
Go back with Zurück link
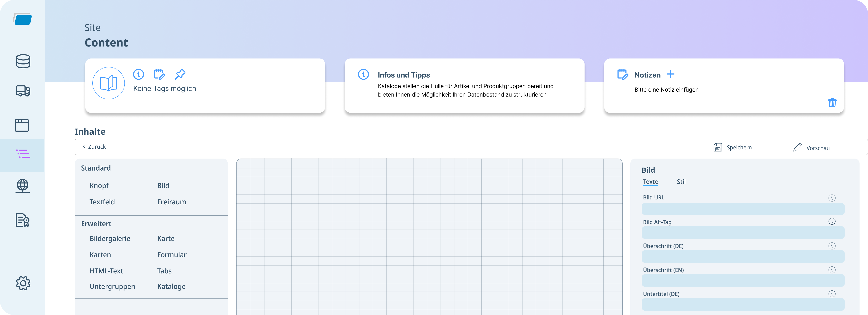click(x=94, y=147)
